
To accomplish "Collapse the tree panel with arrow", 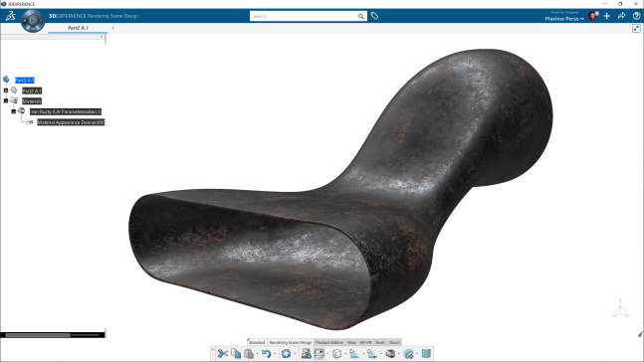I will point(102,37).
